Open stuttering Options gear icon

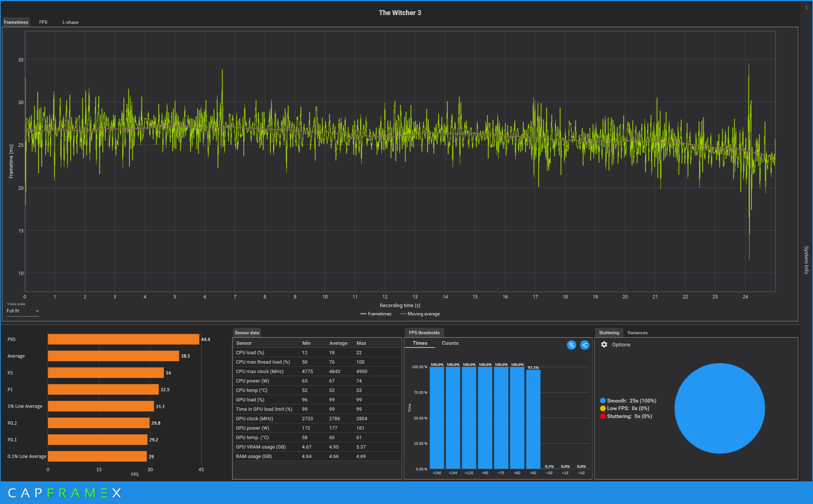pos(604,344)
